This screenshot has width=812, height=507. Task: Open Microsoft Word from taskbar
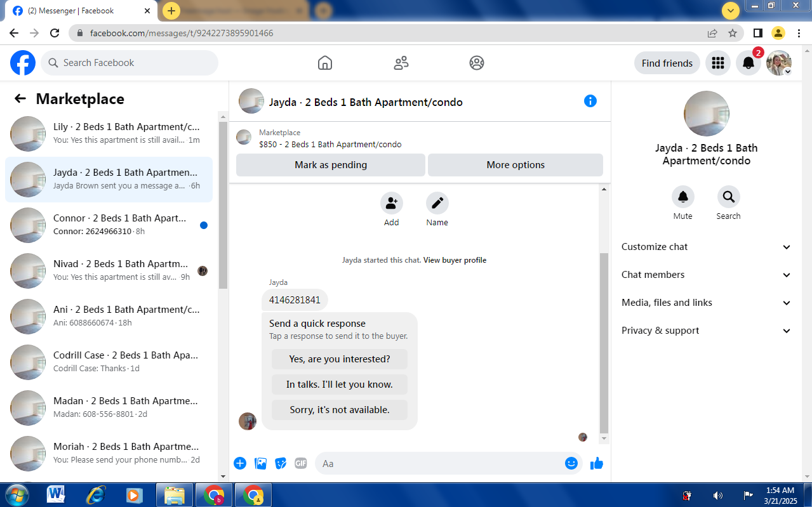[x=56, y=495]
